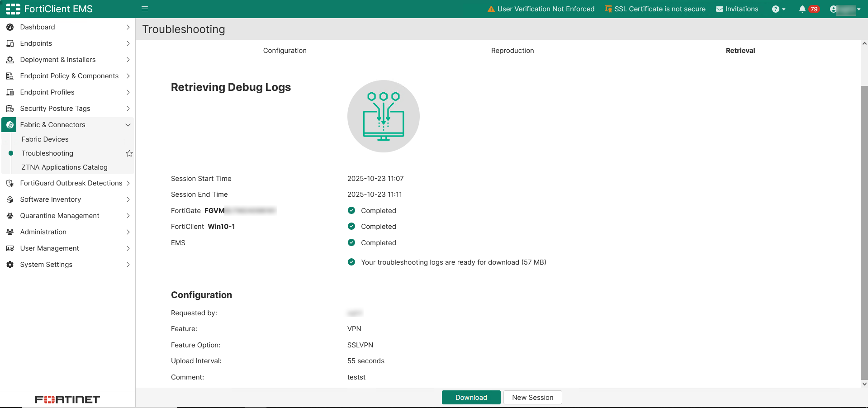Open the user account avatar menu
The width and height of the screenshot is (868, 408).
[x=845, y=9]
